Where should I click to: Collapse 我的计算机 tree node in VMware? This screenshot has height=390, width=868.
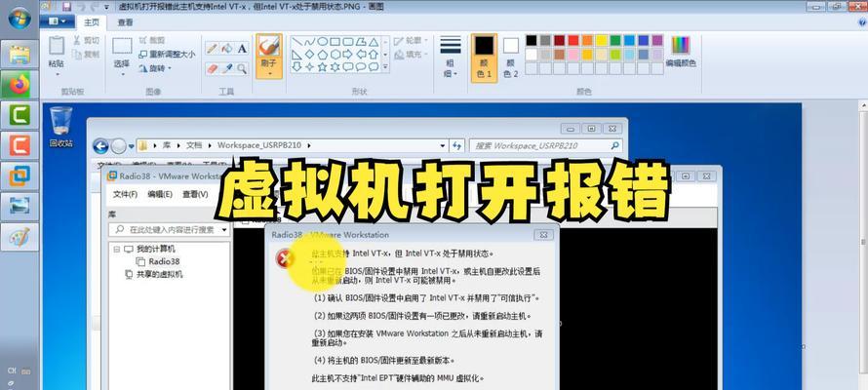pos(116,249)
